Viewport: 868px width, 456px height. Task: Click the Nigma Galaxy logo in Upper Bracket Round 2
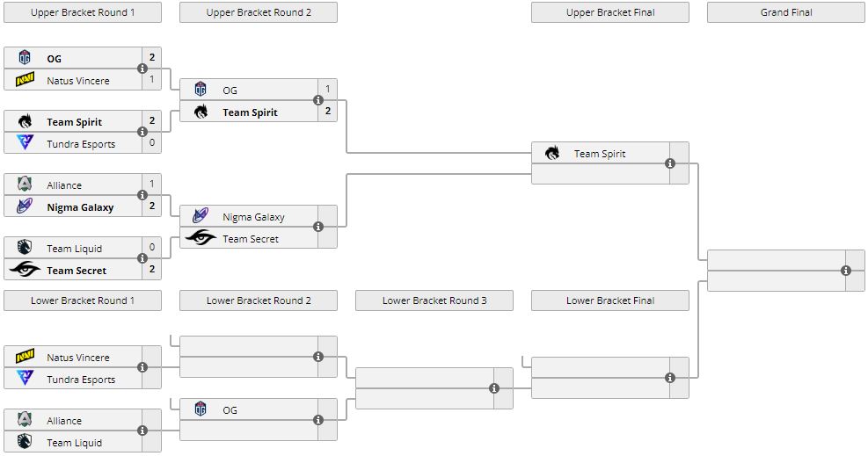pos(201,216)
